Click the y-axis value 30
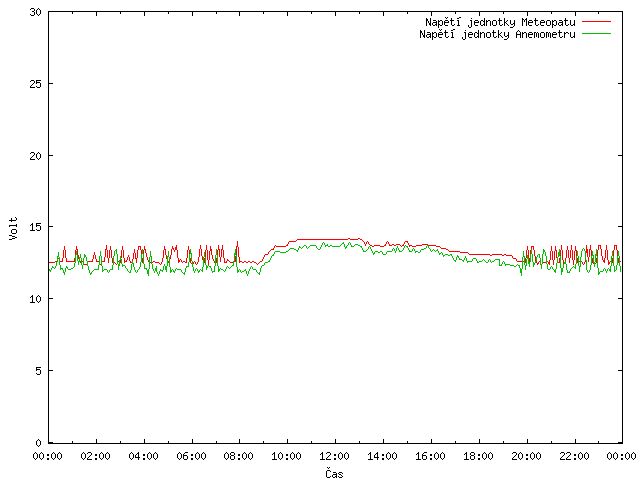This screenshot has height=480, width=640. (36, 12)
